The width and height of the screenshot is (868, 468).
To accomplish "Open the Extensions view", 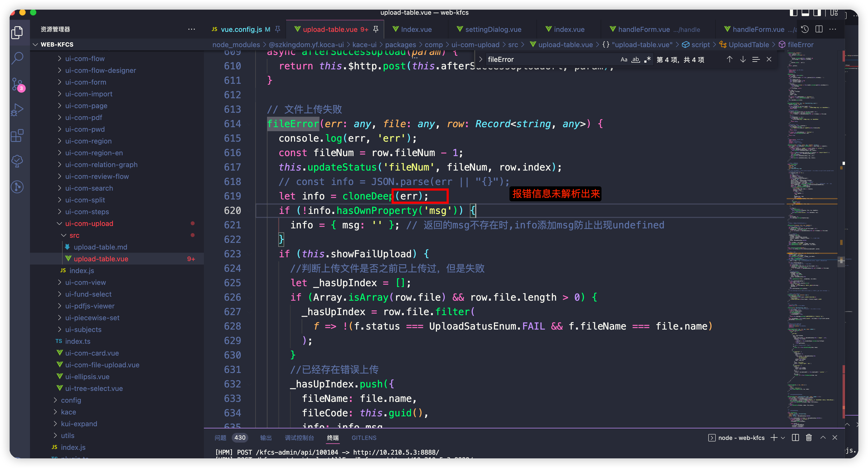I will (x=17, y=135).
